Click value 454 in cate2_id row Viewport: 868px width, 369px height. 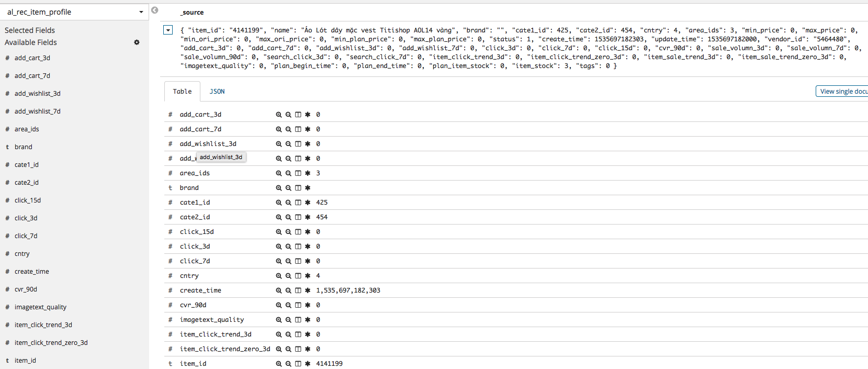point(322,217)
